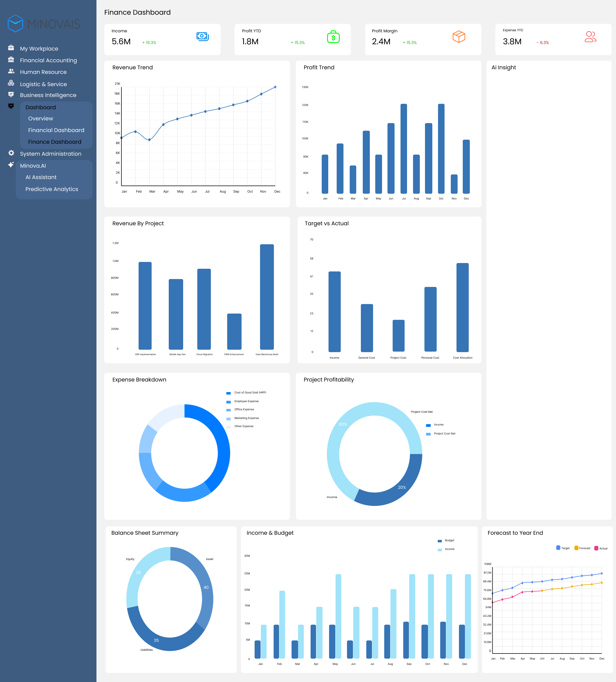This screenshot has width=616, height=682.
Task: Click the Profit Margin orange box icon
Action: pos(459,36)
